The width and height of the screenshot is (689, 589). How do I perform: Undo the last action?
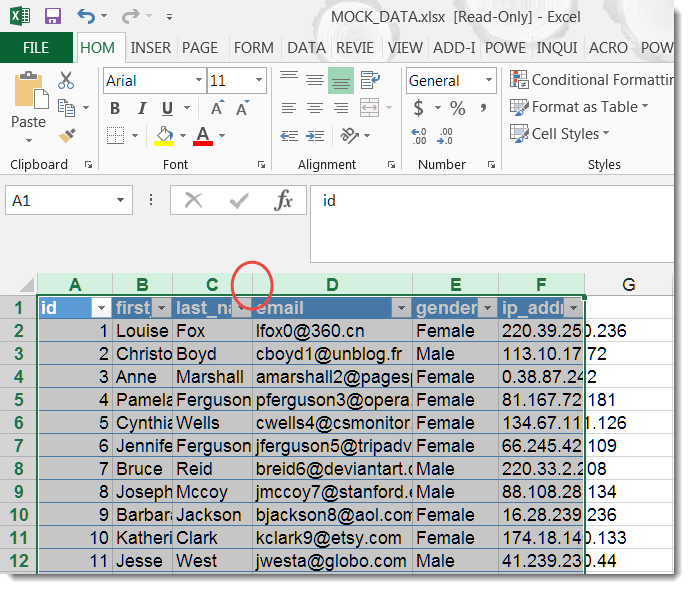[86, 17]
